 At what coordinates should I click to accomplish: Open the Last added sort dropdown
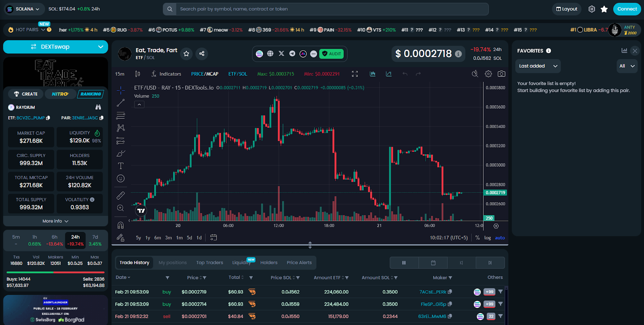pos(538,66)
